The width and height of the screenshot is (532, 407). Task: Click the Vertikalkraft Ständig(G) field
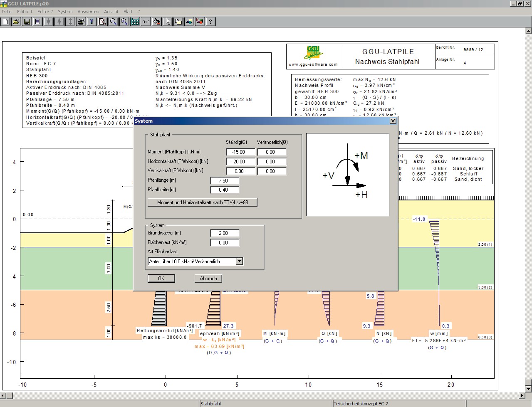tap(241, 171)
